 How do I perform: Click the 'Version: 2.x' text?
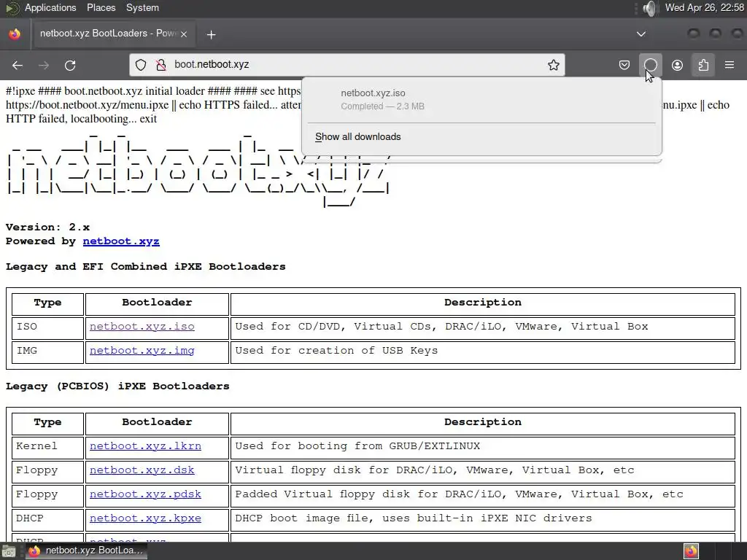pyautogui.click(x=47, y=227)
